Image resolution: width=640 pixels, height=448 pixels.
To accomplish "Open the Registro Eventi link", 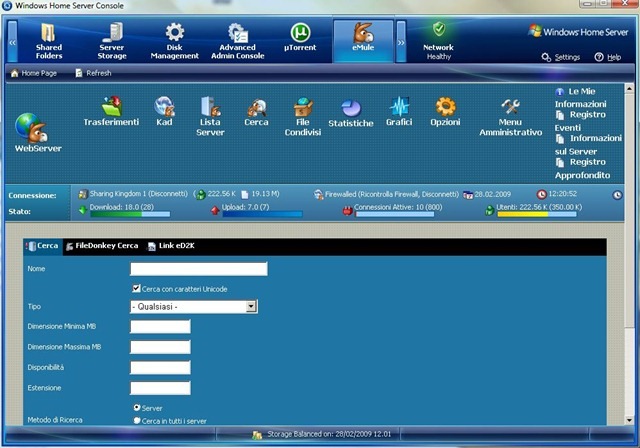I will [x=580, y=121].
